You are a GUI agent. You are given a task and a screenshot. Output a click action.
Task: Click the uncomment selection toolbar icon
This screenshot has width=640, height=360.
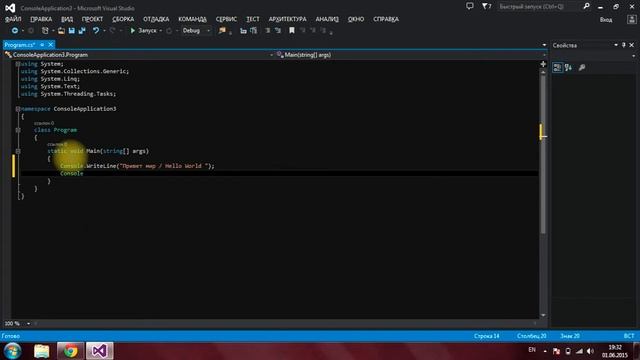tap(278, 31)
